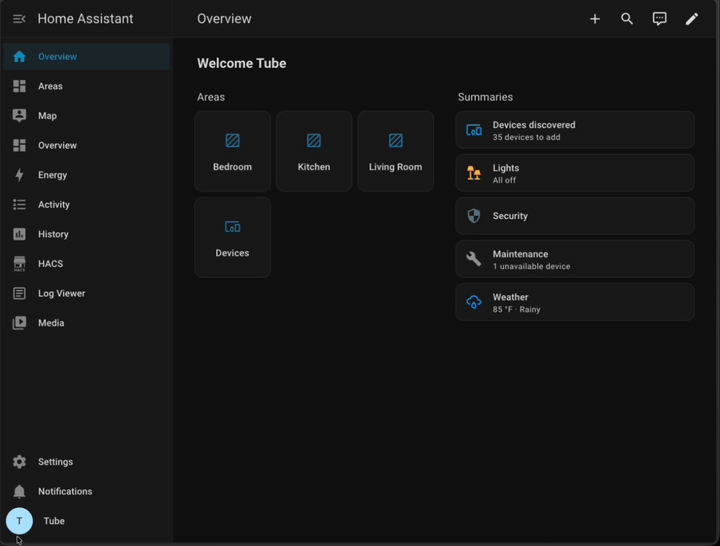Open the Assist chat icon
The height and width of the screenshot is (546, 720).
tap(659, 19)
